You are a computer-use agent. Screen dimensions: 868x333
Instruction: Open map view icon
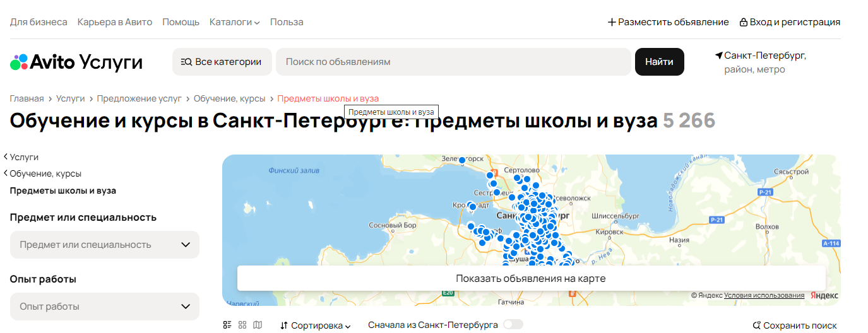[x=257, y=325]
